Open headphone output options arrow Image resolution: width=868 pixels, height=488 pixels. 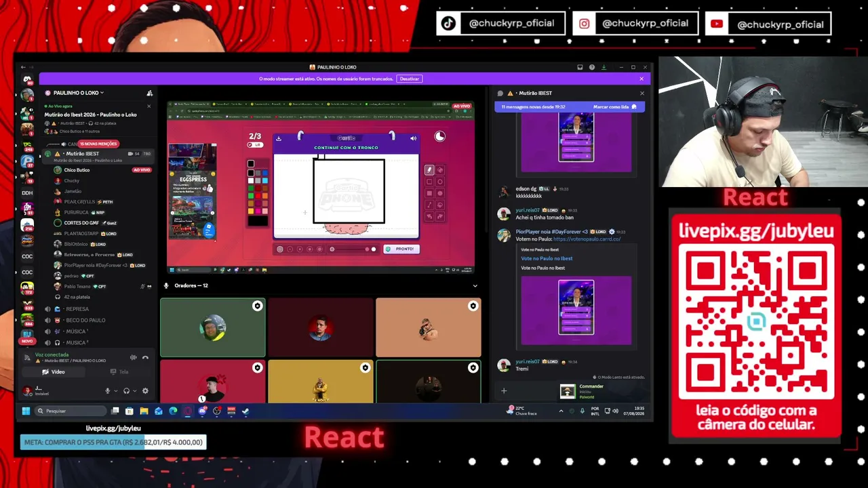pos(134,391)
